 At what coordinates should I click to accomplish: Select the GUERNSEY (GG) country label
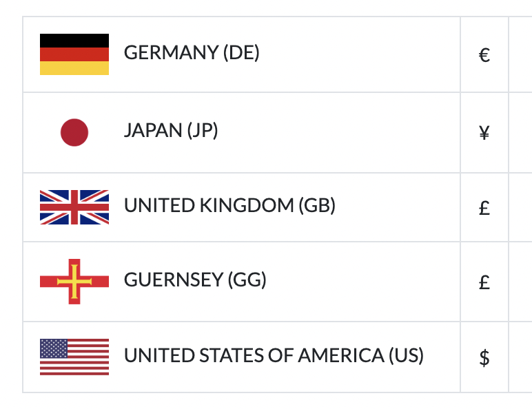click(x=195, y=280)
